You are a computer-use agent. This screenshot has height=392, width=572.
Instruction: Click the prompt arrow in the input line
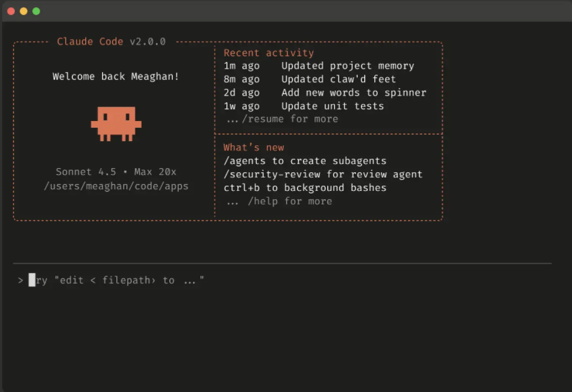20,280
